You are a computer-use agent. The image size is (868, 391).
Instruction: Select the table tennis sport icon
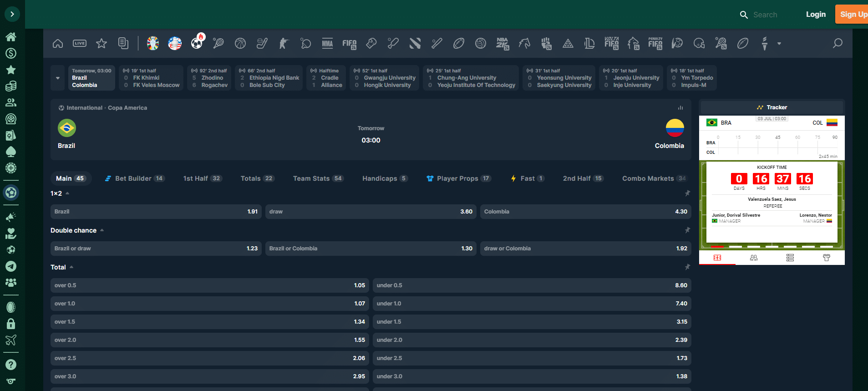306,43
